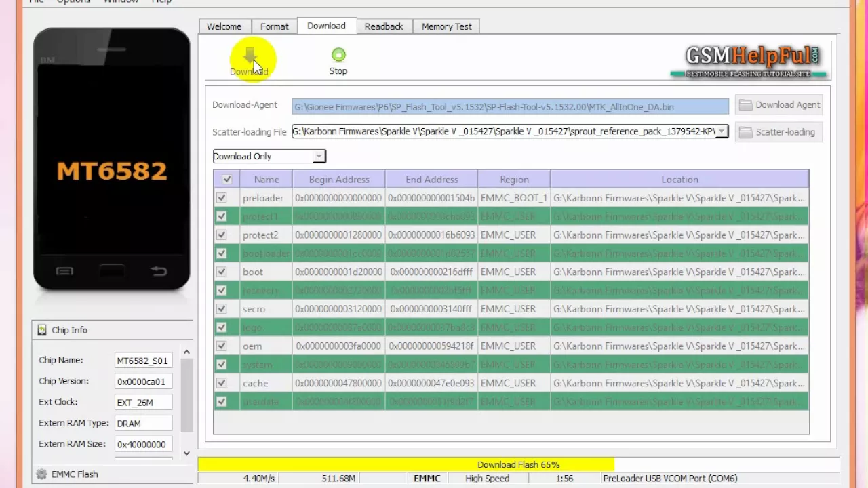This screenshot has height=488, width=868.
Task: Click the '1:56' elapsed time entry
Action: 564,479
